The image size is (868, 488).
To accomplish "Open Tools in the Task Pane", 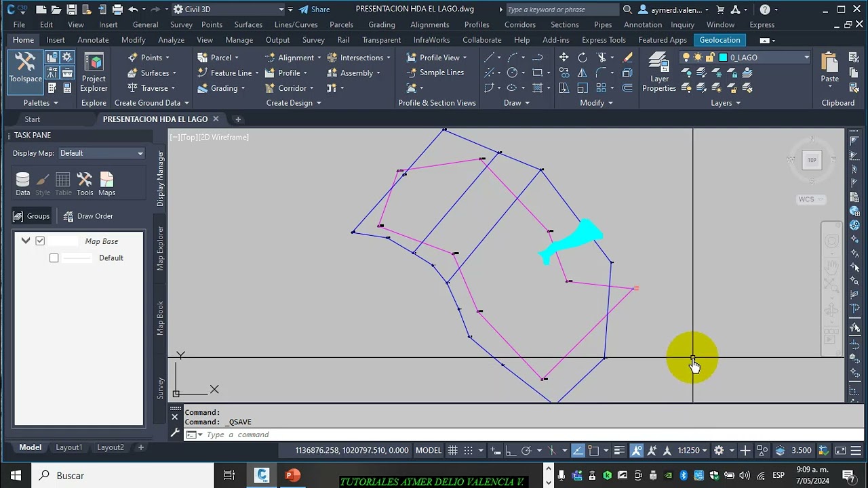I will click(x=85, y=184).
